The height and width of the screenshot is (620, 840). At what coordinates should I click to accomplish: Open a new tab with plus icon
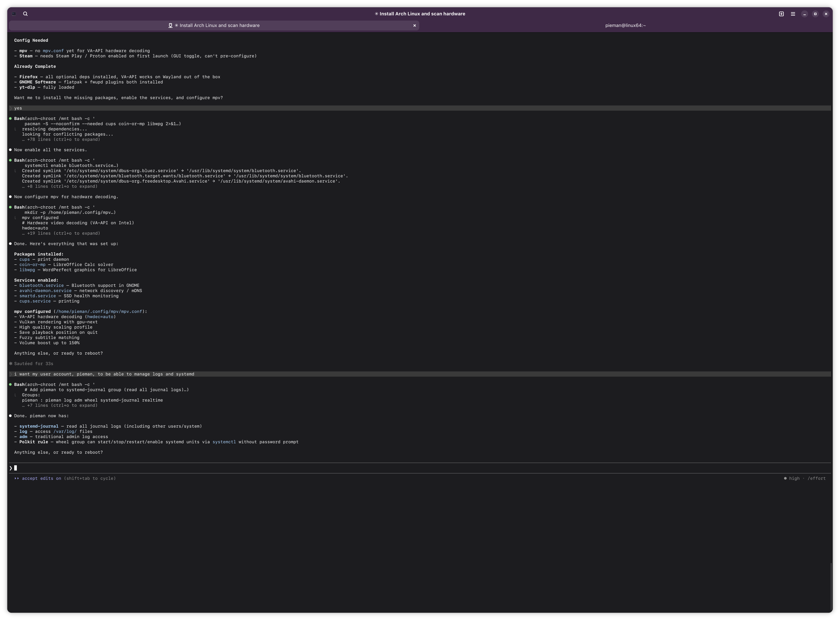781,14
